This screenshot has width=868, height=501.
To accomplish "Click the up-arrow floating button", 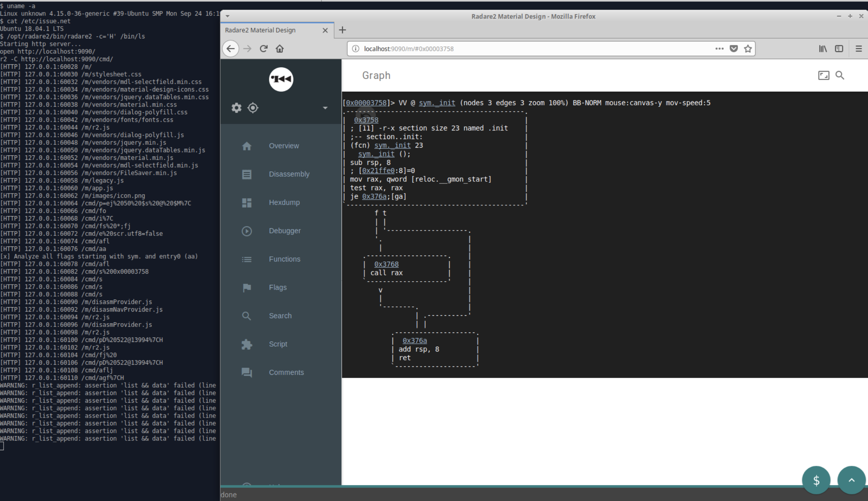I will pos(852,480).
